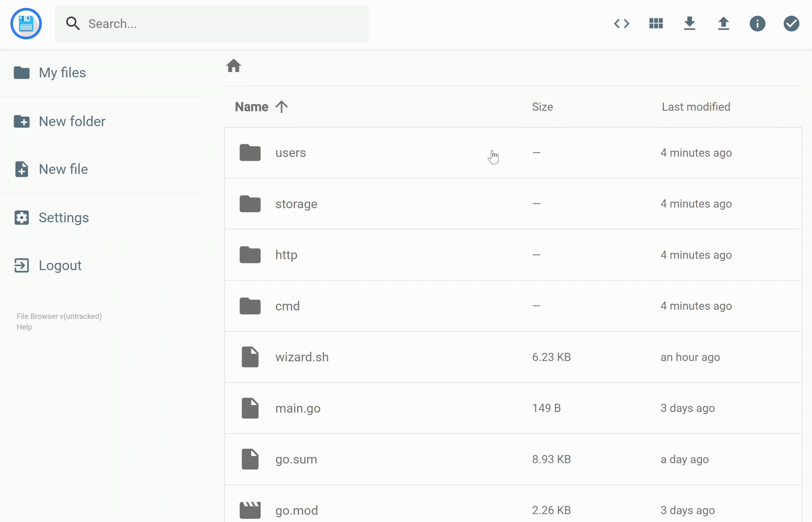Open Settings from sidebar
This screenshot has height=522, width=812.
(x=63, y=218)
